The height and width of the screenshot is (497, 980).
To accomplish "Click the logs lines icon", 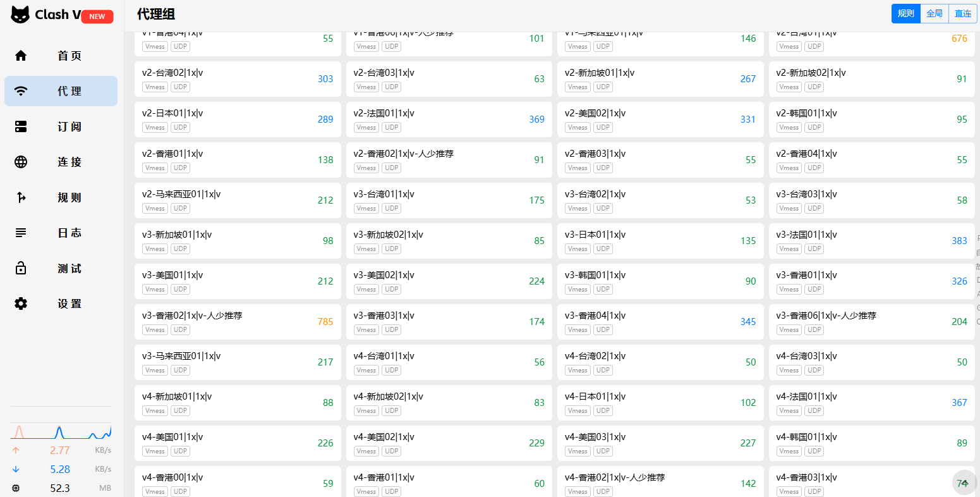I will pyautogui.click(x=21, y=233).
